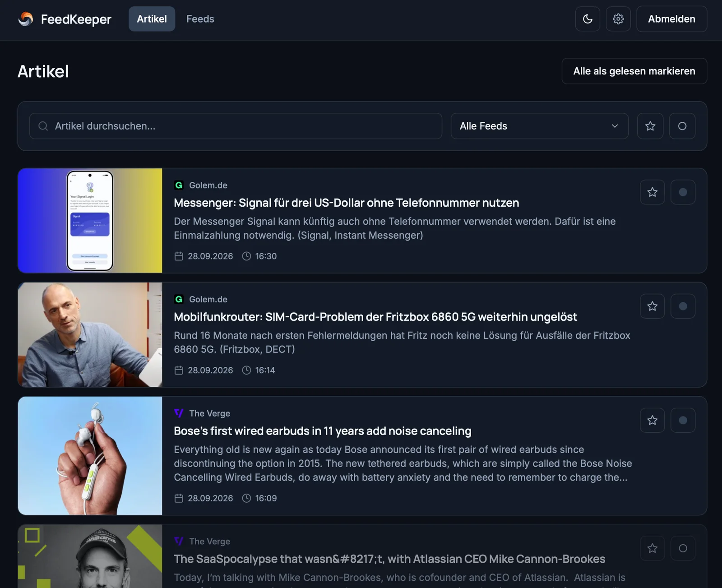Open settings gear icon
The image size is (722, 588).
(x=618, y=19)
